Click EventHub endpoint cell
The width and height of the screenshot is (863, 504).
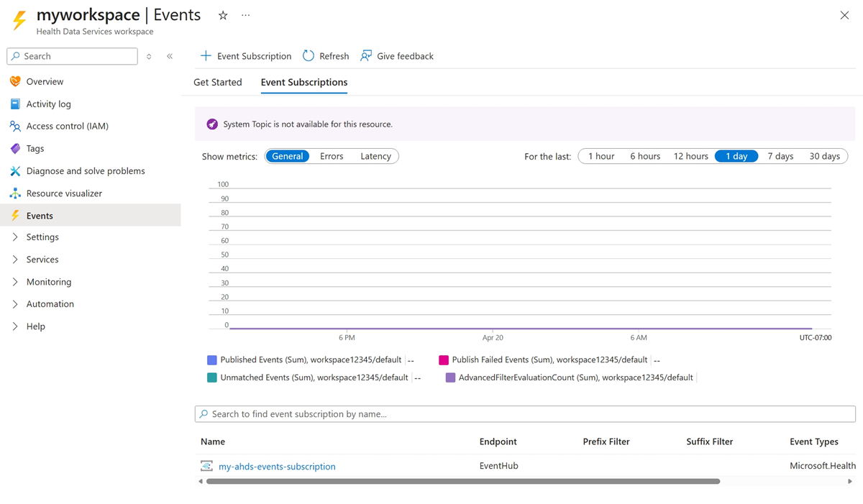tap(498, 466)
